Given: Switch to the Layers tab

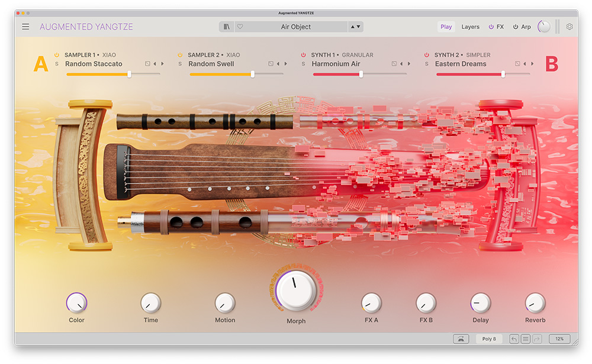Looking at the screenshot, I should [x=471, y=27].
